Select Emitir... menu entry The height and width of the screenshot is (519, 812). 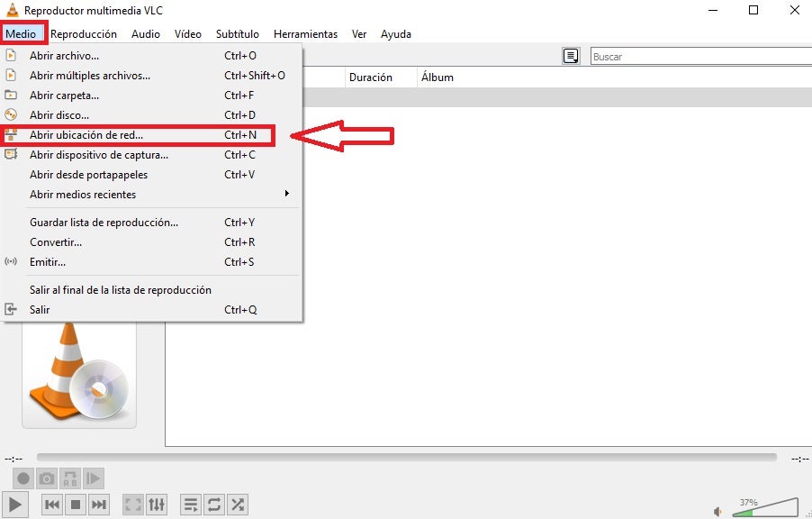point(151,262)
